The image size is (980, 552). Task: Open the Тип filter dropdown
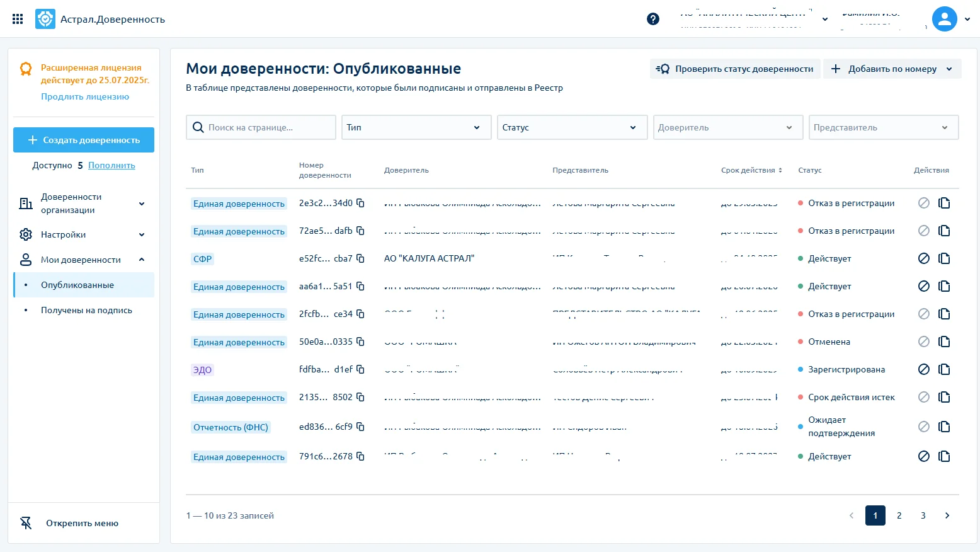click(x=416, y=127)
